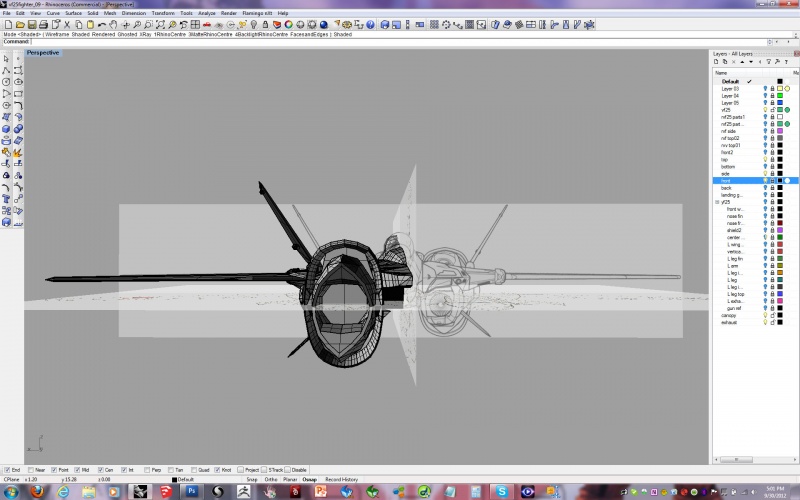The image size is (800, 500).
Task: Click the Cut scissors icon
Action: pyautogui.click(x=67, y=24)
